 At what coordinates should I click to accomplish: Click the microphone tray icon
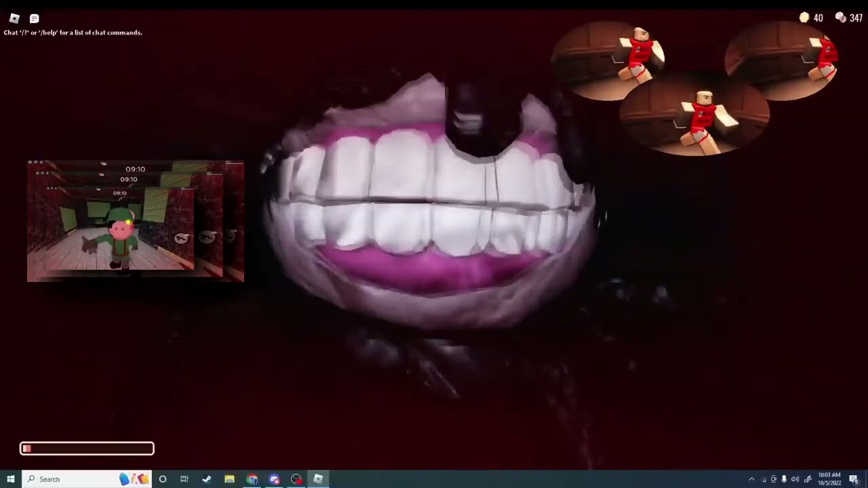pyautogui.click(x=784, y=479)
